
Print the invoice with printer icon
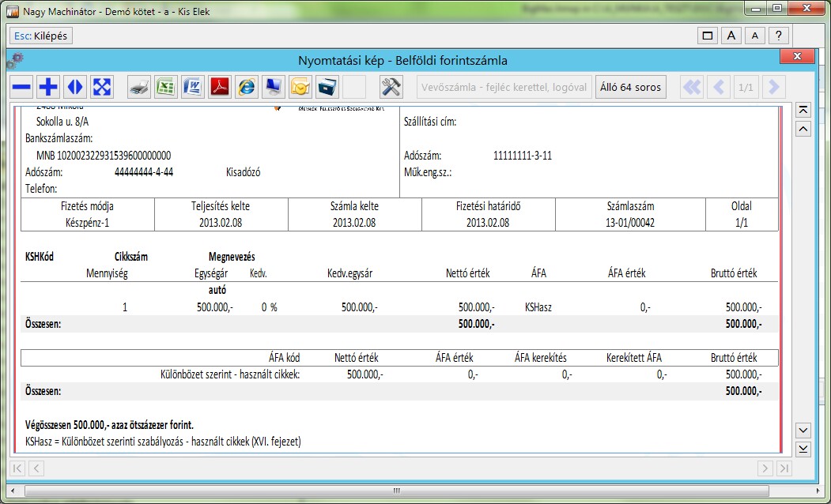139,87
